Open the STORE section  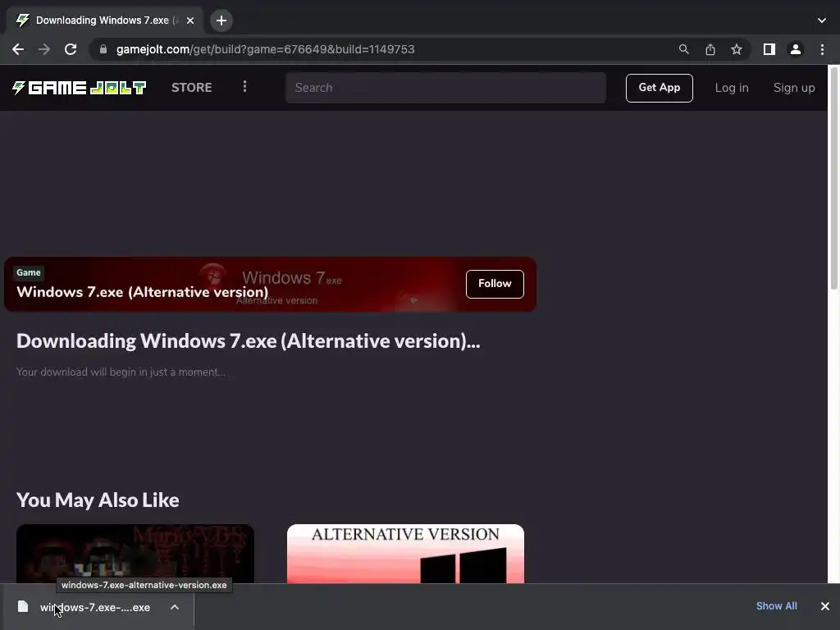pos(191,87)
